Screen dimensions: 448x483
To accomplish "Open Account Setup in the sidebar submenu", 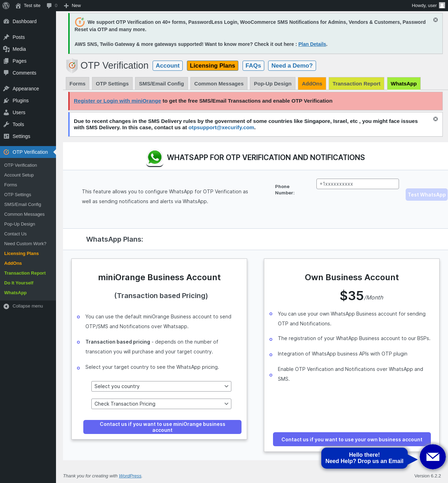I will [19, 175].
